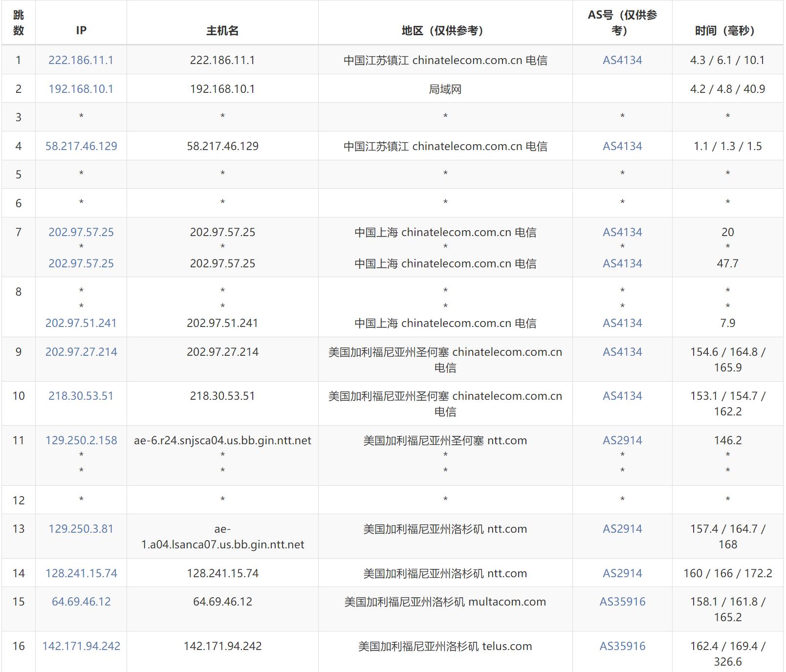Click hop number 12 cell
This screenshot has width=786, height=672.
(x=19, y=500)
